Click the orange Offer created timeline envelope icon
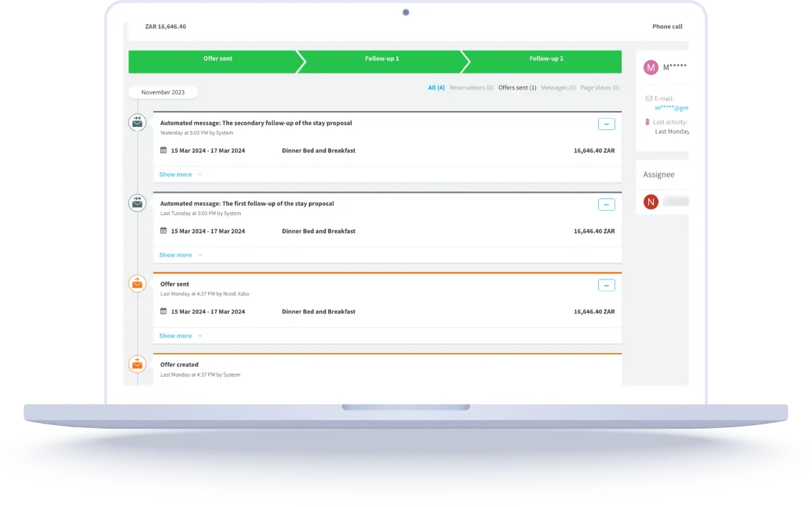Viewport: 812px width, 507px height. tap(137, 364)
